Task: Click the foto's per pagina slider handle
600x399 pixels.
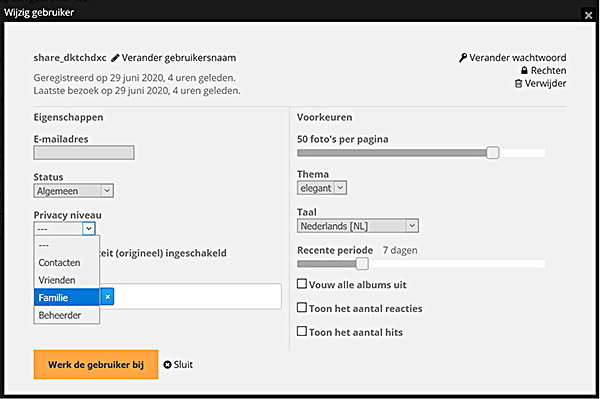Action: [493, 153]
